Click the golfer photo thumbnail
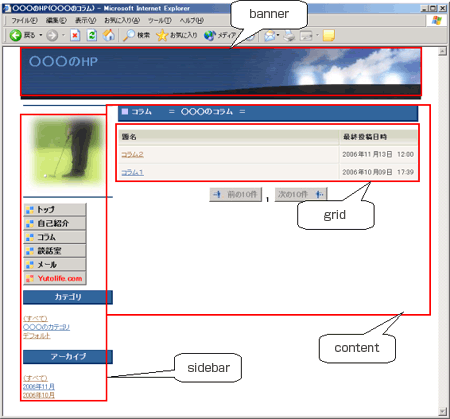Image resolution: width=450 pixels, height=419 pixels. 67,152
